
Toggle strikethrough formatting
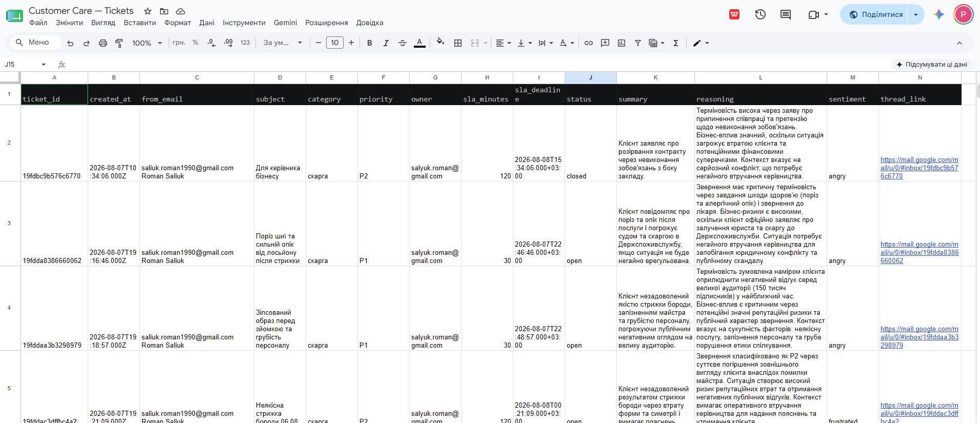(x=403, y=43)
